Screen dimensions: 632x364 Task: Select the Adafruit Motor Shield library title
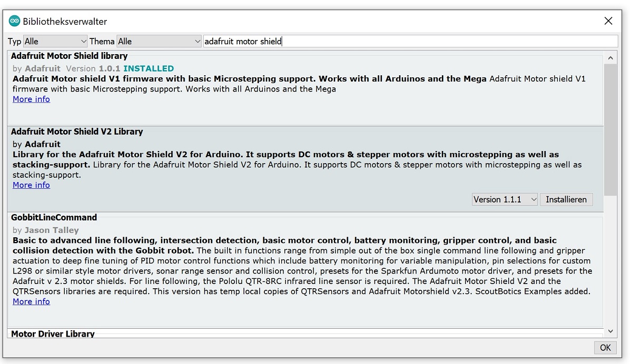click(70, 56)
